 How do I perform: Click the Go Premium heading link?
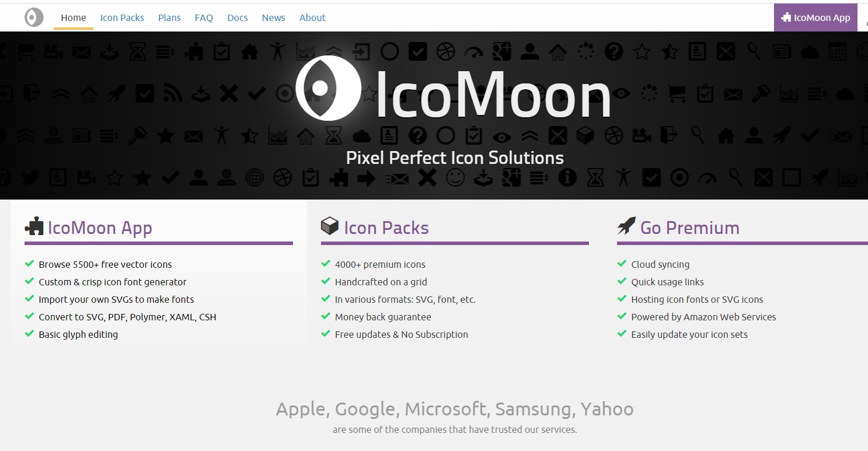[689, 228]
